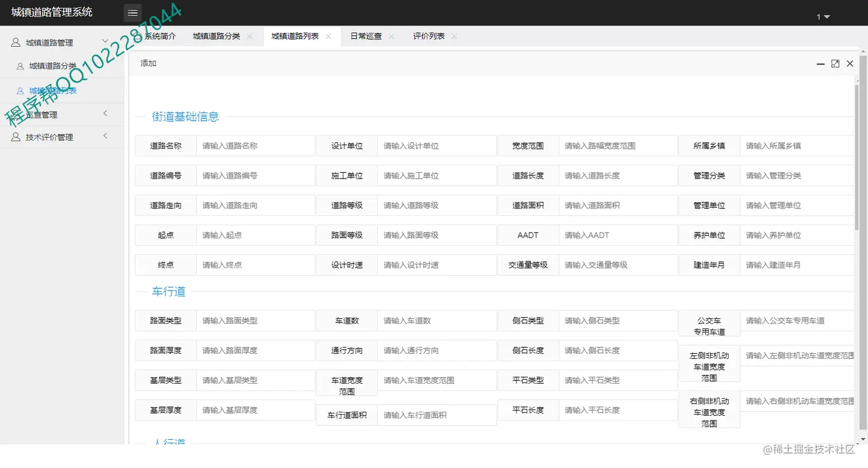Focus the 道路编号 input field
868x468 pixels.
click(255, 176)
